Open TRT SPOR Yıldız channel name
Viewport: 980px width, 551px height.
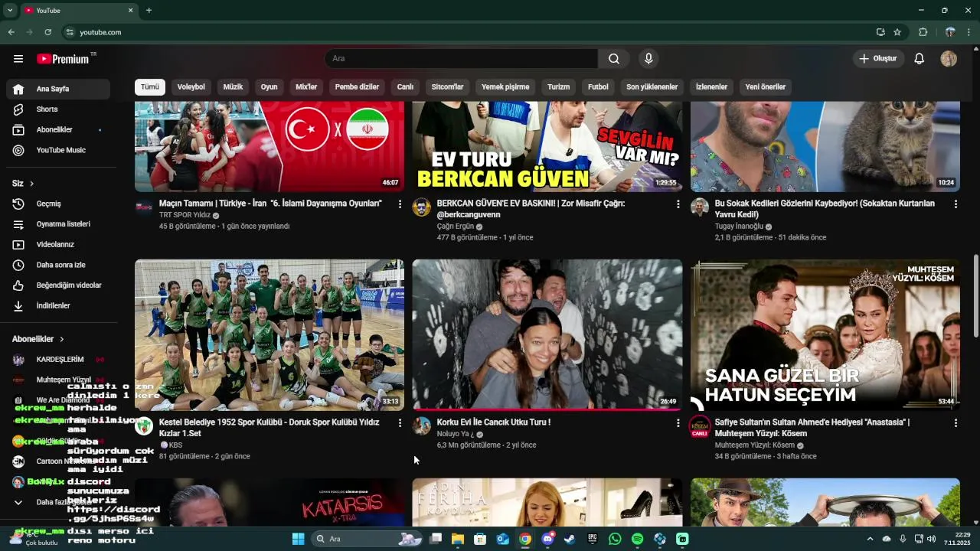tap(185, 216)
